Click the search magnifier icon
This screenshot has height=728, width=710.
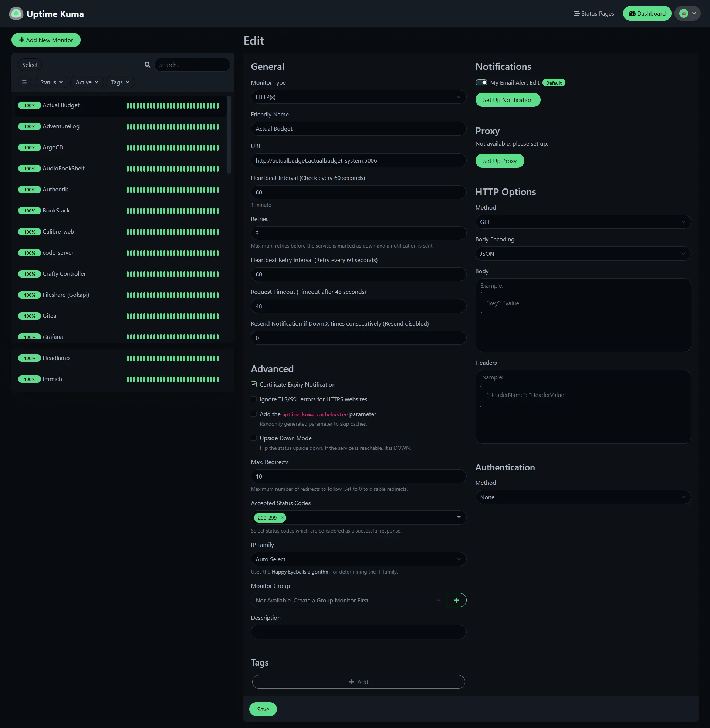pos(148,65)
